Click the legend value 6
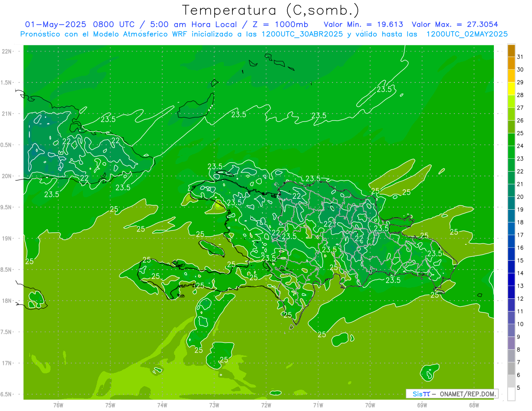This screenshot has height=411, width=532. 519,375
